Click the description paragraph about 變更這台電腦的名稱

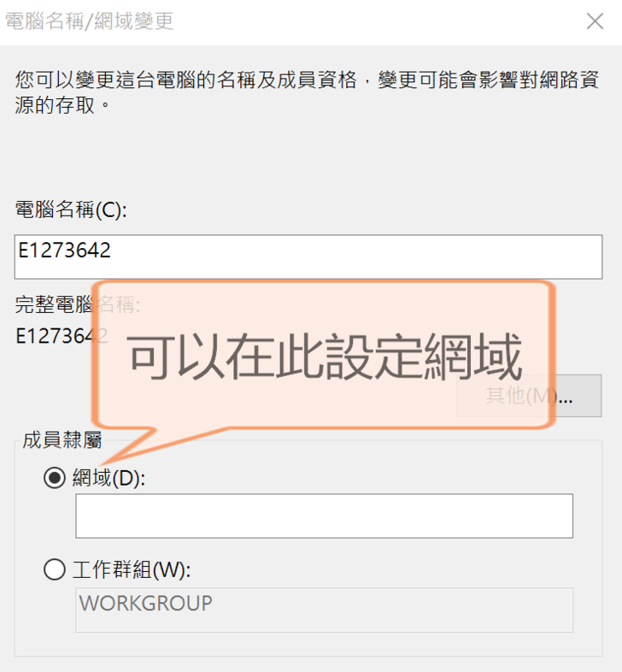point(308,93)
